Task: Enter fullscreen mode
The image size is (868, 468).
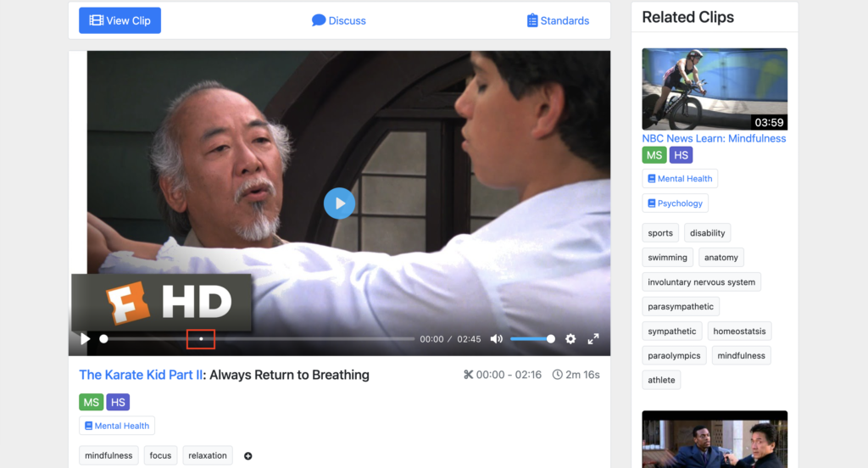Action: click(x=593, y=339)
